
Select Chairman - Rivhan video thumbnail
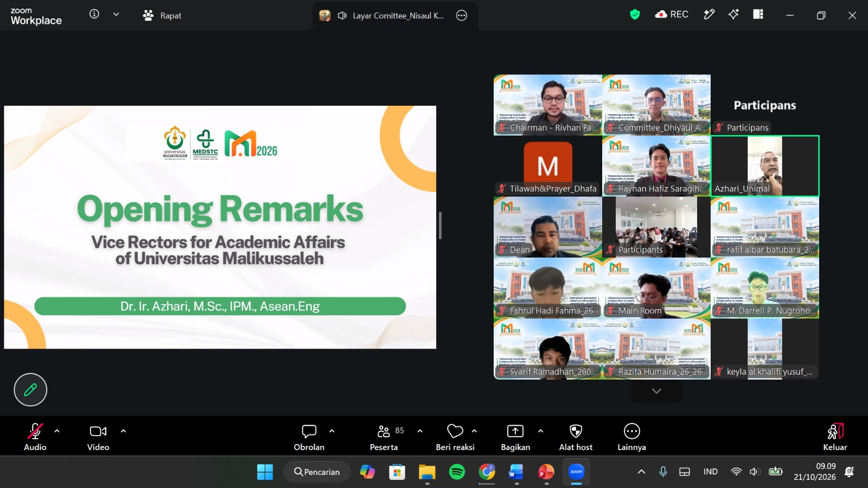coord(548,105)
